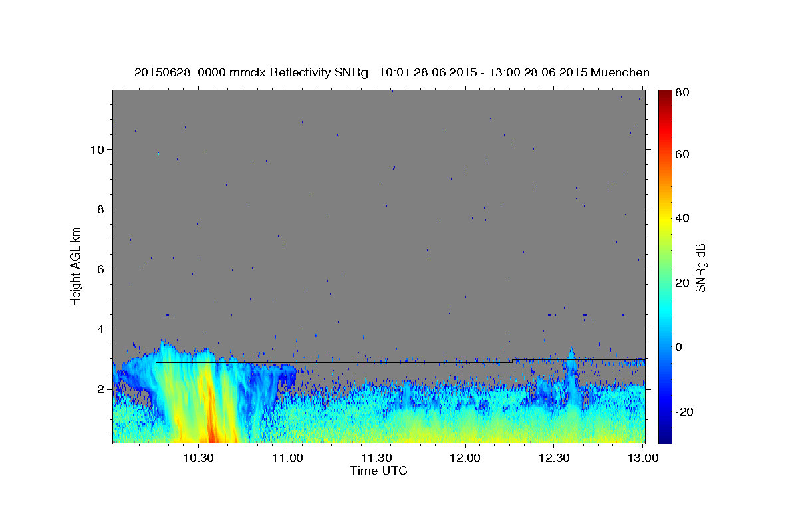
Task: Click the plot title text at top
Action: (392, 72)
